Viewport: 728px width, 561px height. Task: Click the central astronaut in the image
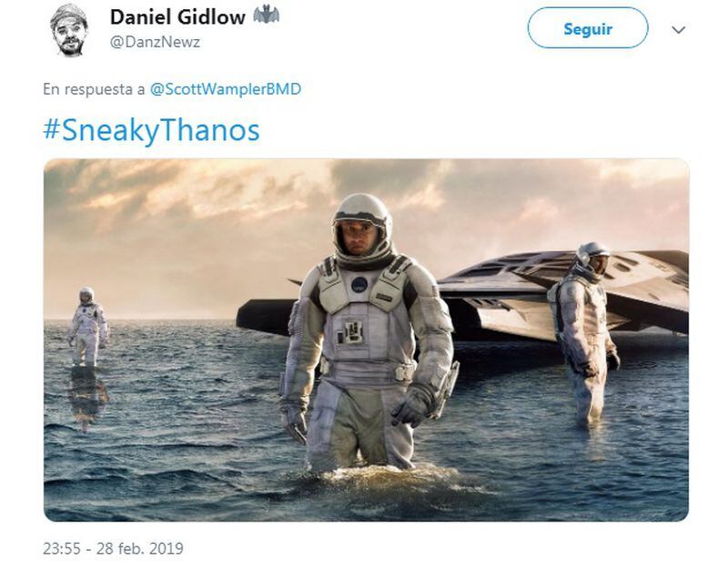click(x=367, y=332)
